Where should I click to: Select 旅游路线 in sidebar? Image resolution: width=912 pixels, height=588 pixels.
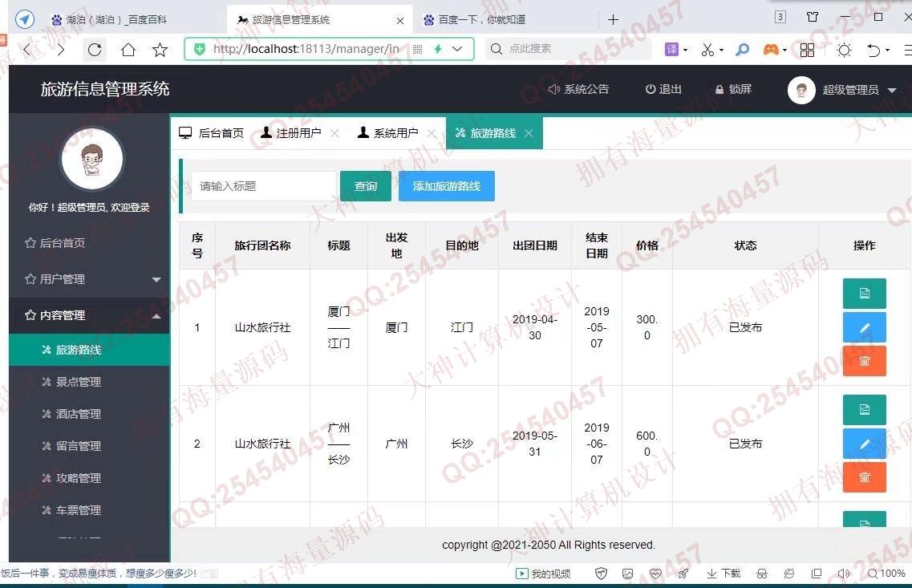[89, 350]
